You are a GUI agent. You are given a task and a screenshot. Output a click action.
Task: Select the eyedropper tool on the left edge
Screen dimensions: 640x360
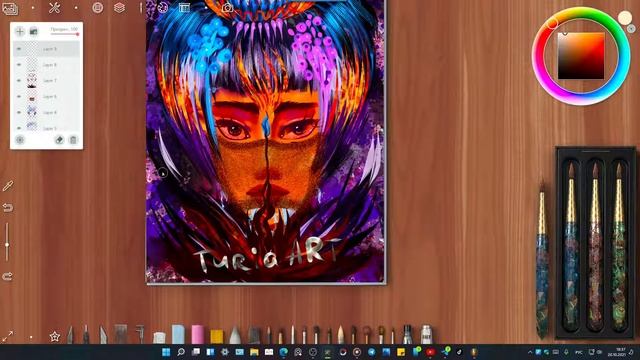(x=7, y=186)
